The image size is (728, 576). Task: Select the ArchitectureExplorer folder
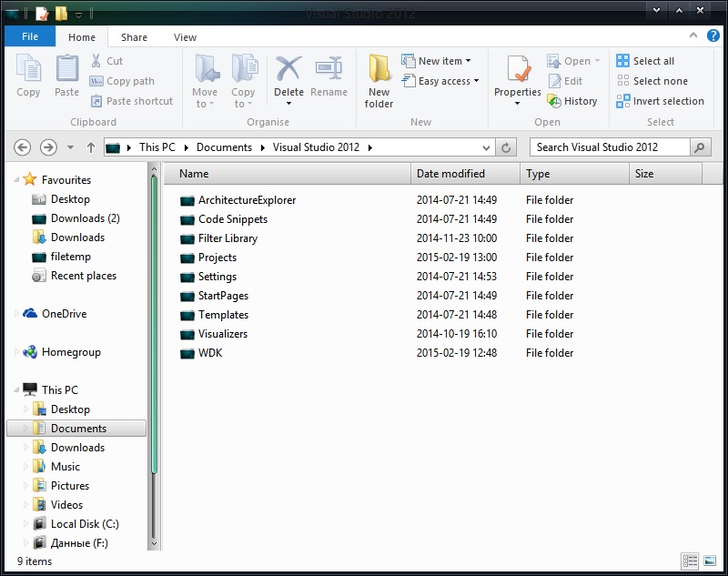click(247, 200)
